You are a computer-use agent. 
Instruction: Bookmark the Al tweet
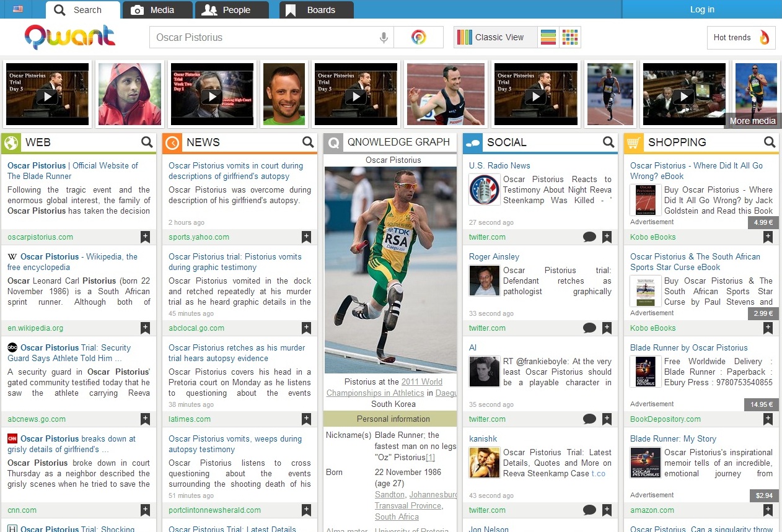(607, 419)
